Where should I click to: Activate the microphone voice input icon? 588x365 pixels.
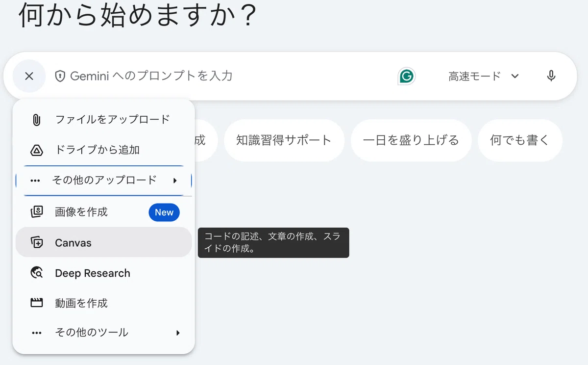pos(551,76)
